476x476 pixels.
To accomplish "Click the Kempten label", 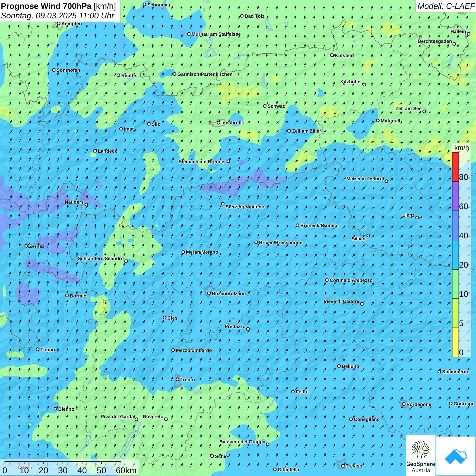I will [72, 23].
